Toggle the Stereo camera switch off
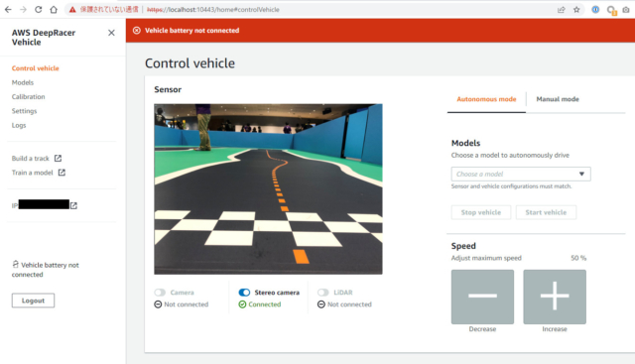The height and width of the screenshot is (364, 635). point(244,293)
